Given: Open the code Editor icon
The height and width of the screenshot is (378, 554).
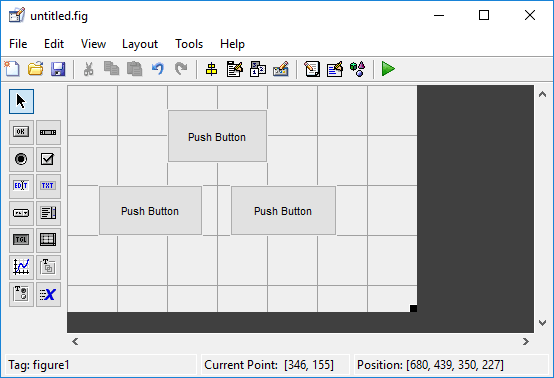Looking at the screenshot, I should pos(312,69).
